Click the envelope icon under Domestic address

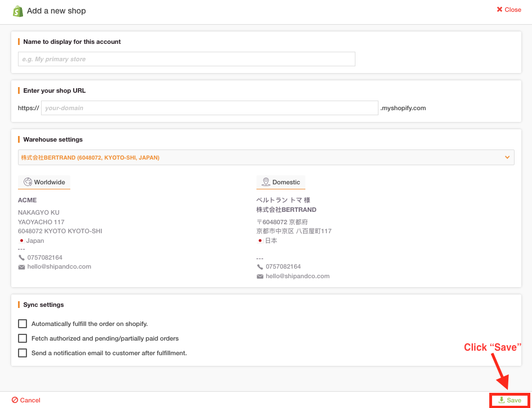(x=260, y=276)
